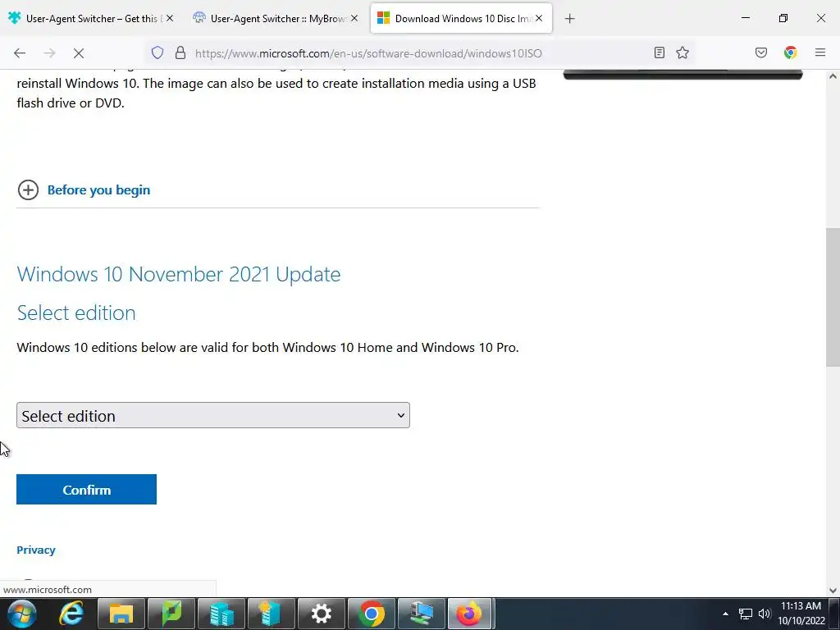Stop loading the page
Screen dimensions: 840x630
(x=78, y=53)
